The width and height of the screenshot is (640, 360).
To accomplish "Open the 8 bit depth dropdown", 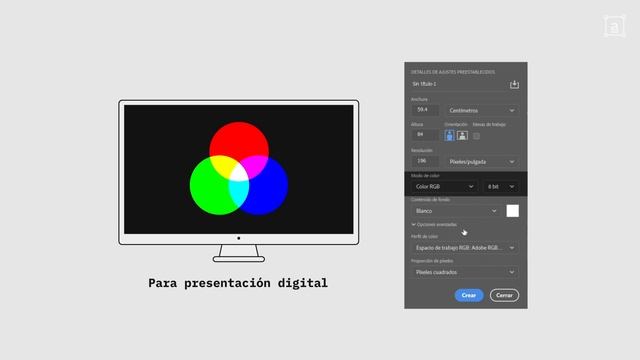I will tap(501, 187).
